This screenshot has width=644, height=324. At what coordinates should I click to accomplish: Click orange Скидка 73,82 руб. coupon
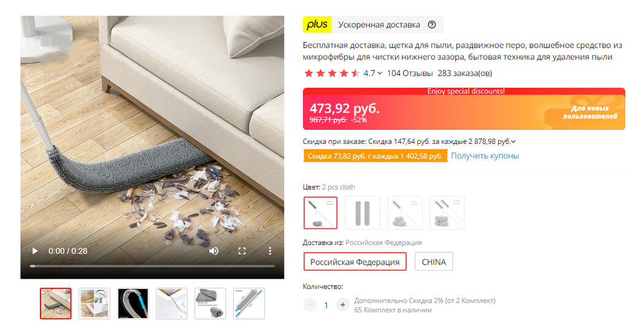(x=375, y=156)
